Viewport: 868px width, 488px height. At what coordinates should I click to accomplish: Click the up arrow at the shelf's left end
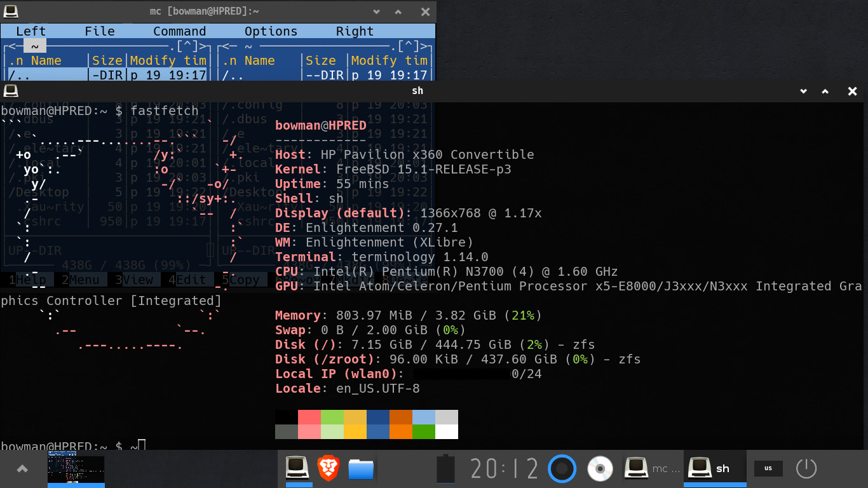pyautogui.click(x=22, y=469)
